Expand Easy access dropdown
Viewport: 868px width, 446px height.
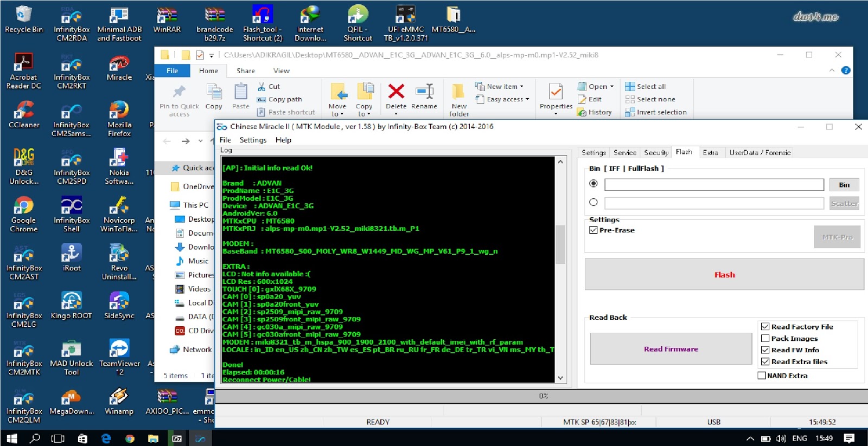pos(527,99)
